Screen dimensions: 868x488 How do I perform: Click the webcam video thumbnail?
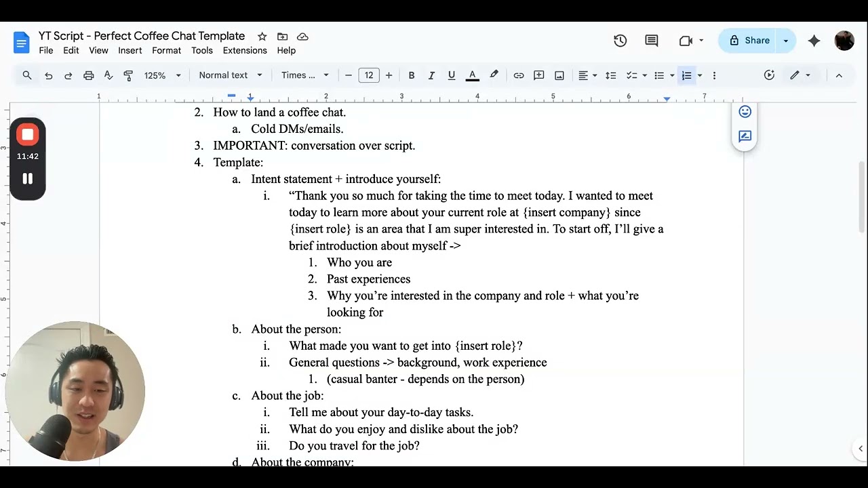75,391
